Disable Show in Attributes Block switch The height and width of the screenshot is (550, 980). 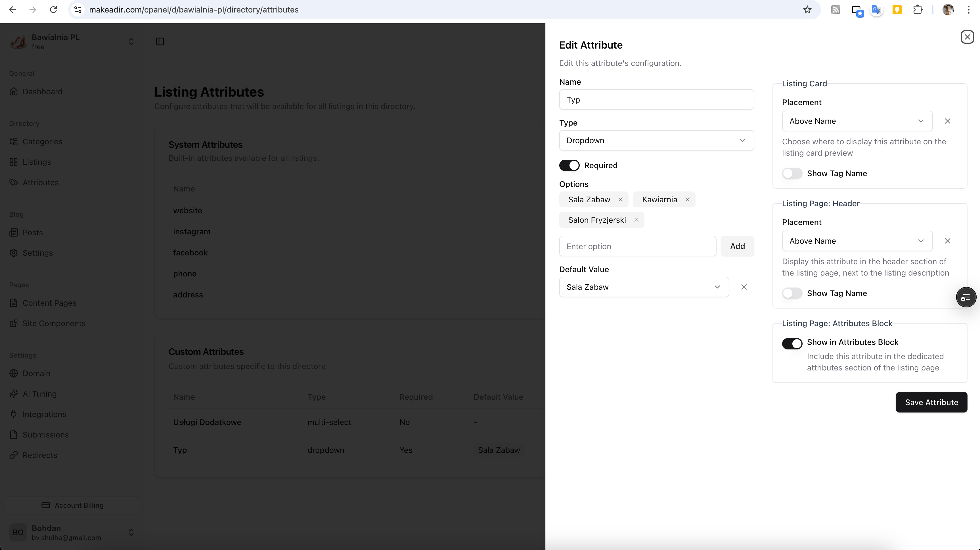click(x=792, y=343)
